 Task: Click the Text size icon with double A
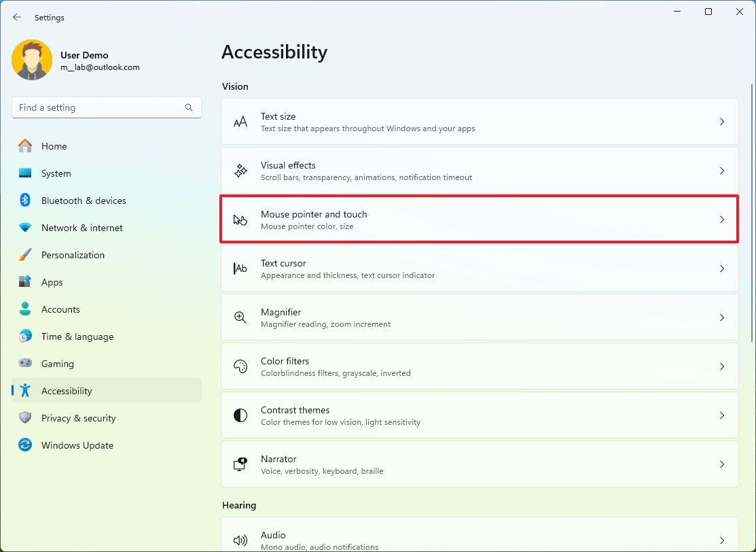(240, 121)
